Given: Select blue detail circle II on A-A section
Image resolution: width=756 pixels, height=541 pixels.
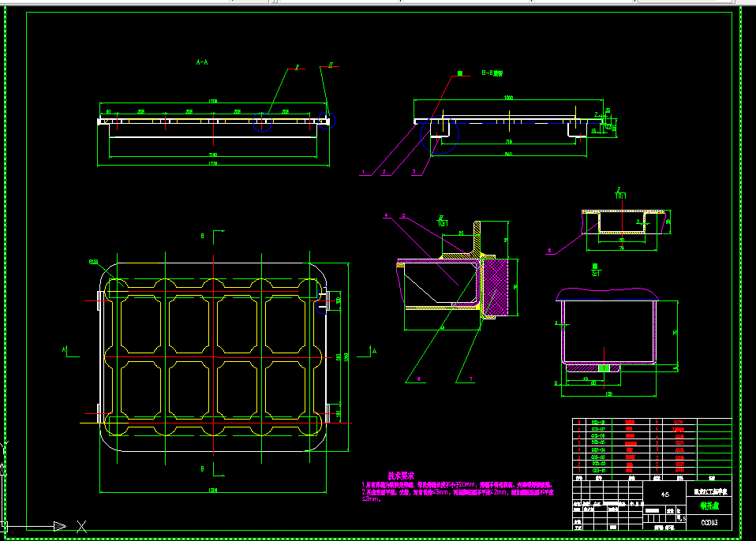Looking at the screenshot, I should pos(327,121).
